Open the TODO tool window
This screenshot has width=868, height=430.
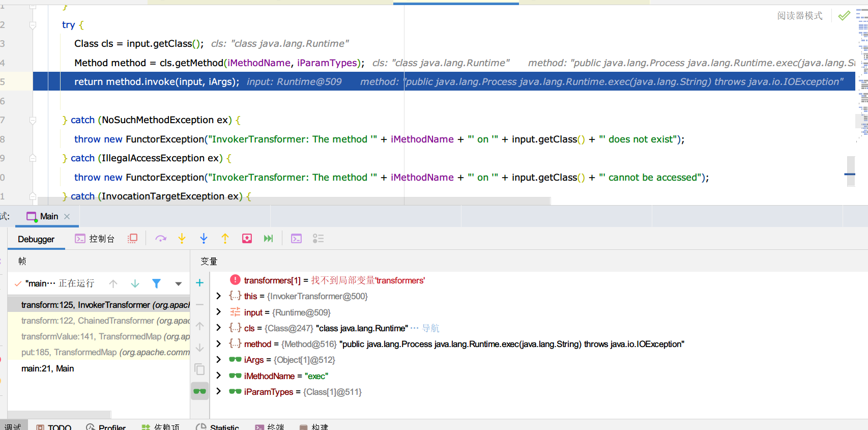click(54, 427)
